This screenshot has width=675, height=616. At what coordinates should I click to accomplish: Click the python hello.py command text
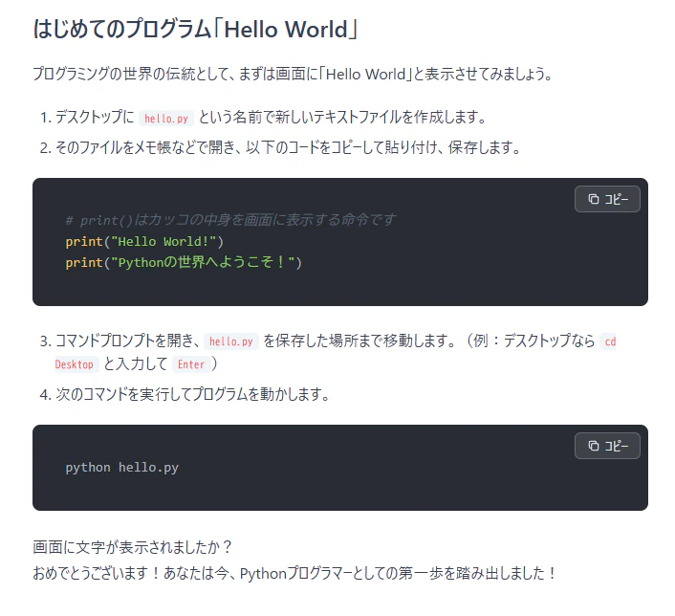tap(121, 468)
